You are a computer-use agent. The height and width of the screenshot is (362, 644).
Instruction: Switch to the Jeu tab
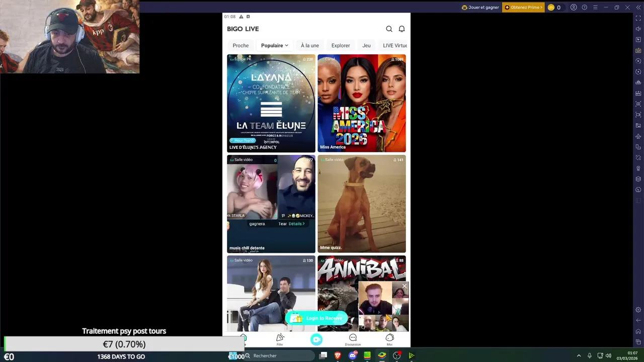[366, 45]
